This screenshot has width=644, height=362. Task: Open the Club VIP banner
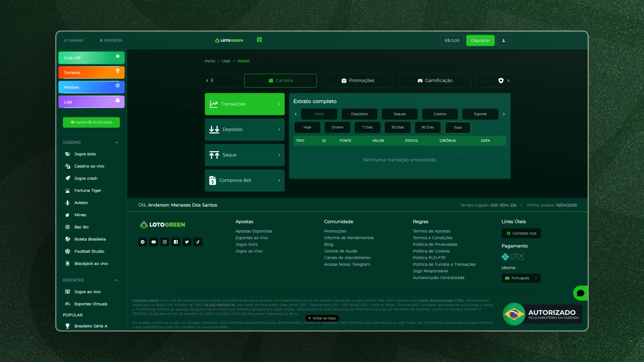(91, 58)
